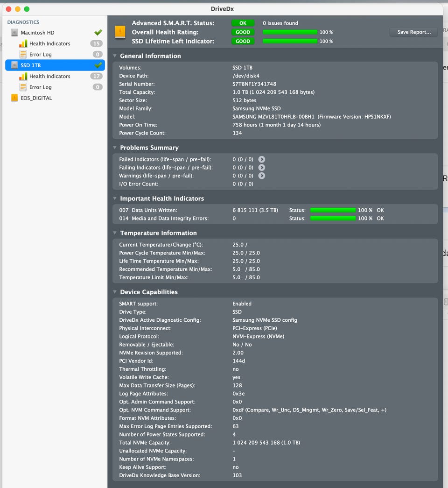This screenshot has width=448, height=488.
Task: Click Sector Size value 512 bytes
Action: click(244, 100)
